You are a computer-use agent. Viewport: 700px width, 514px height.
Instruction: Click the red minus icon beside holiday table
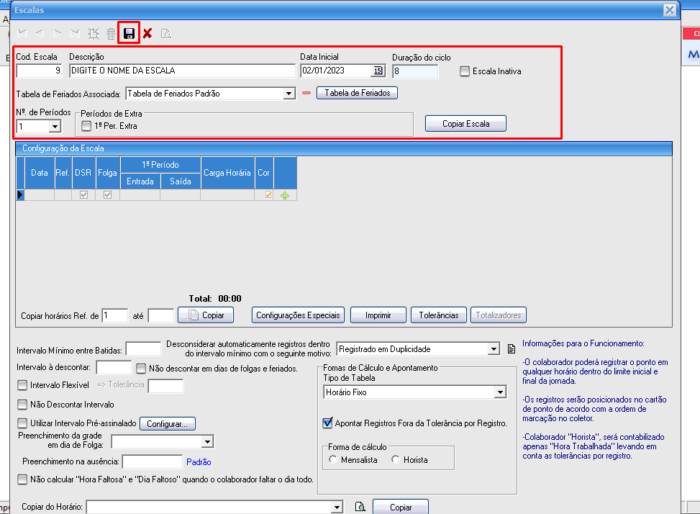306,94
